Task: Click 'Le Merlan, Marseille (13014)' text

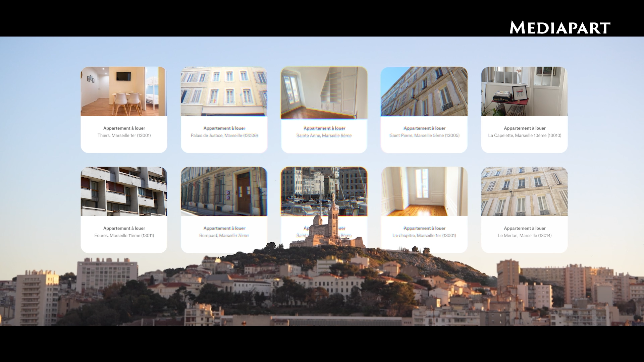Action: [x=525, y=236]
